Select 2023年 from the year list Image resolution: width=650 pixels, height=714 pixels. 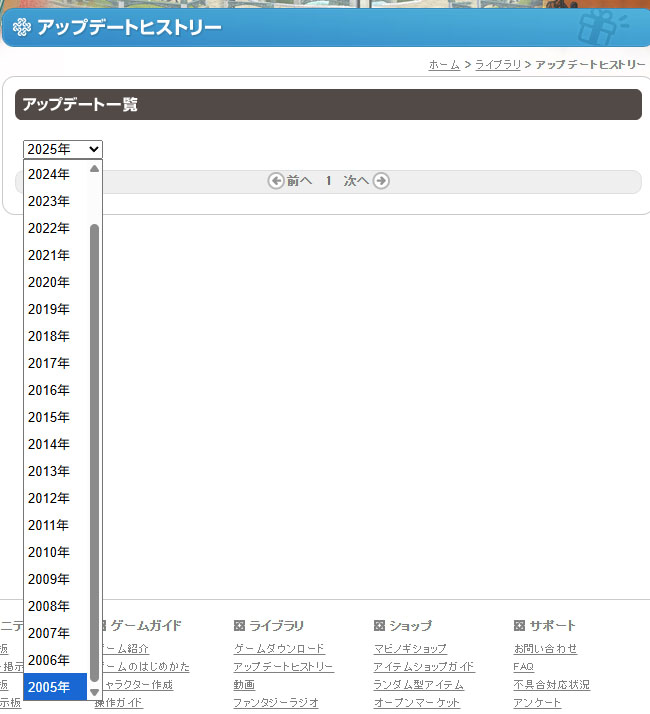coord(55,201)
